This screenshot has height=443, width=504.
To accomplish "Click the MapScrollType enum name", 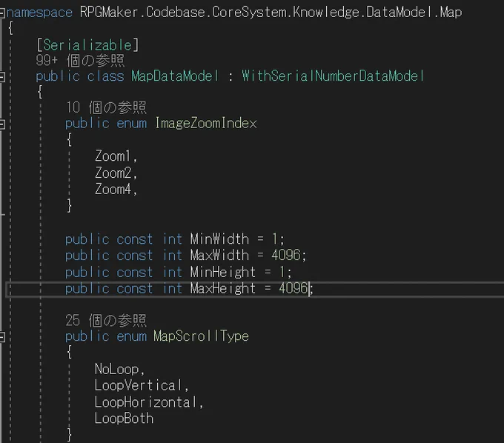I will coord(201,336).
